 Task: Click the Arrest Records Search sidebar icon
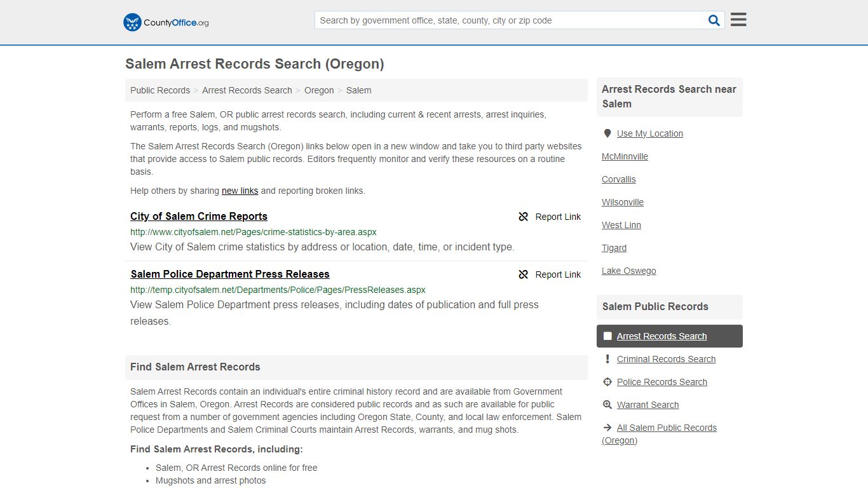607,336
